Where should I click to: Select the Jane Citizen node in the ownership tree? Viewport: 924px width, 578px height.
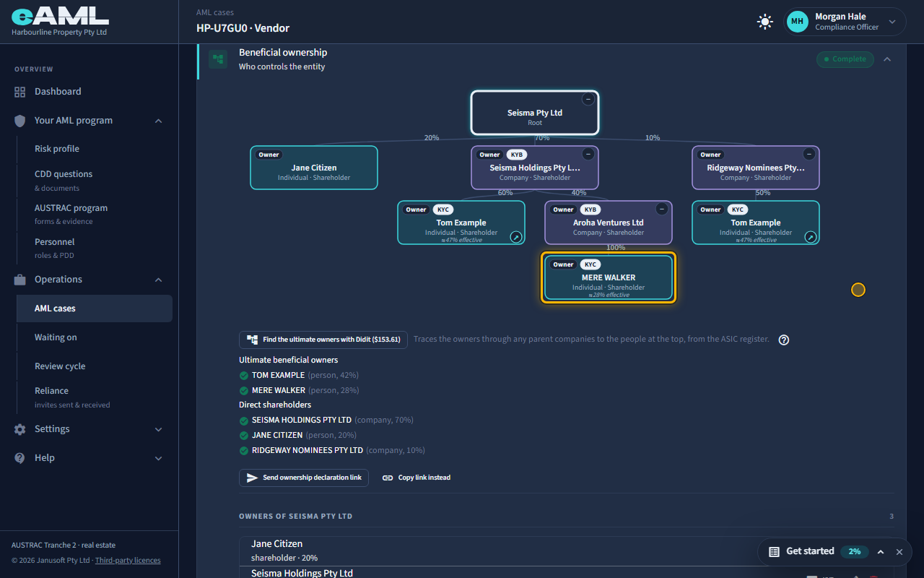314,168
